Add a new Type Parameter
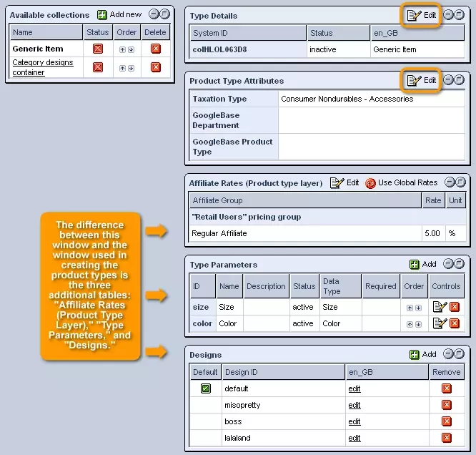476x455 pixels. 422,264
